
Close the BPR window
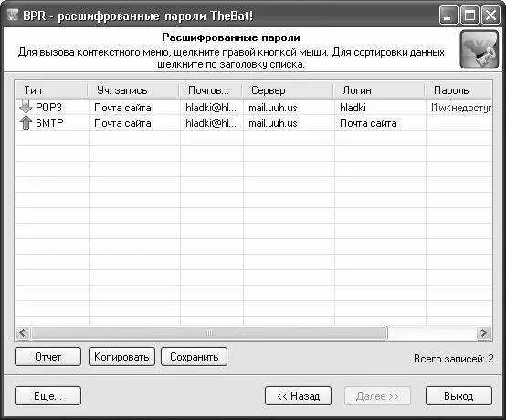tap(490, 16)
